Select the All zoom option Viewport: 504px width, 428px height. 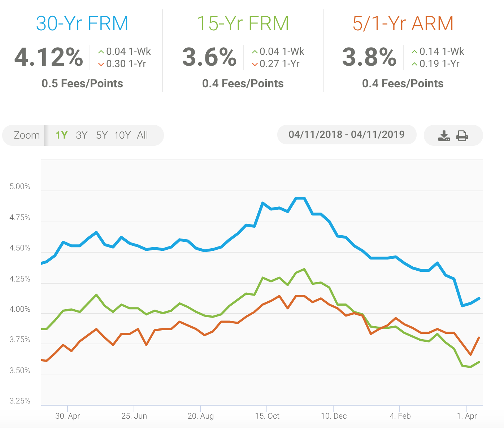(x=142, y=135)
